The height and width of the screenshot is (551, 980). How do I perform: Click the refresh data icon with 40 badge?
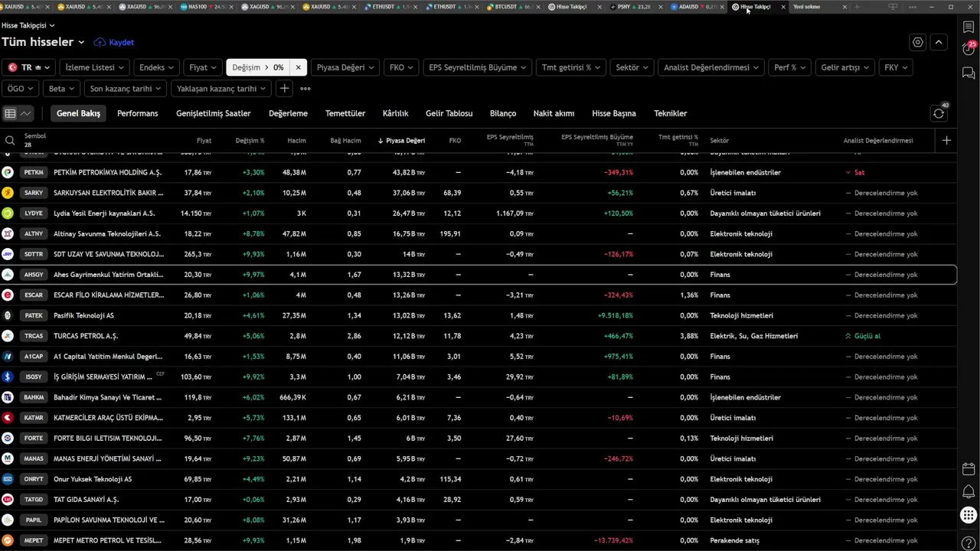tap(939, 113)
